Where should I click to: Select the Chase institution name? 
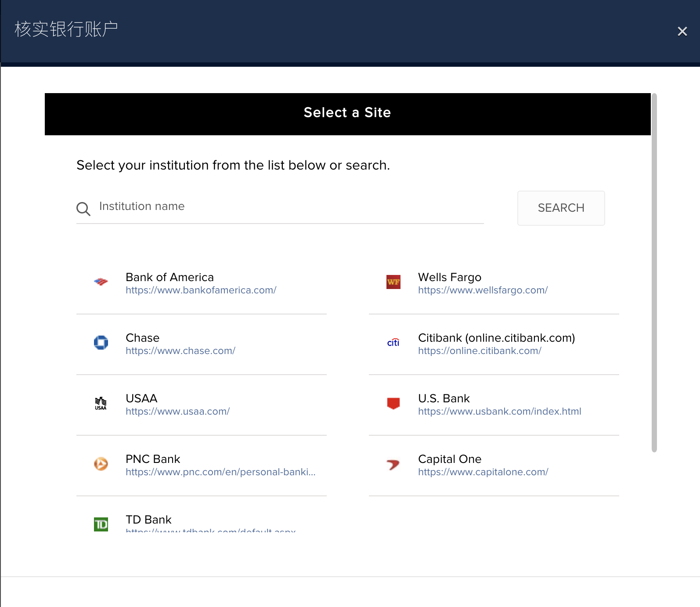pyautogui.click(x=142, y=338)
